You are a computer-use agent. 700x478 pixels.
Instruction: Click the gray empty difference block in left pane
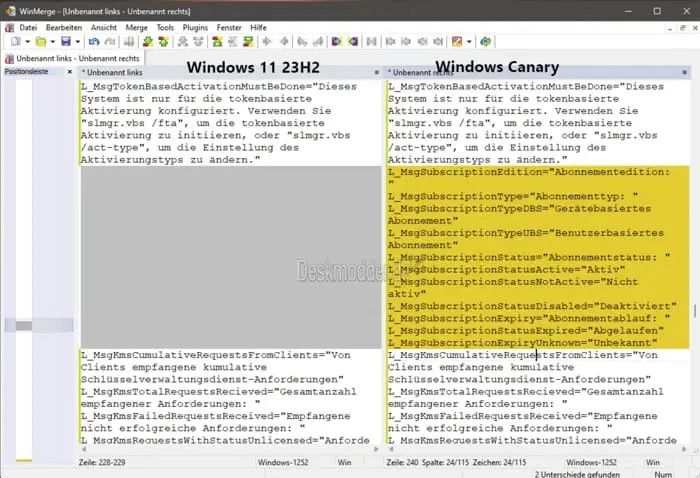point(231,257)
